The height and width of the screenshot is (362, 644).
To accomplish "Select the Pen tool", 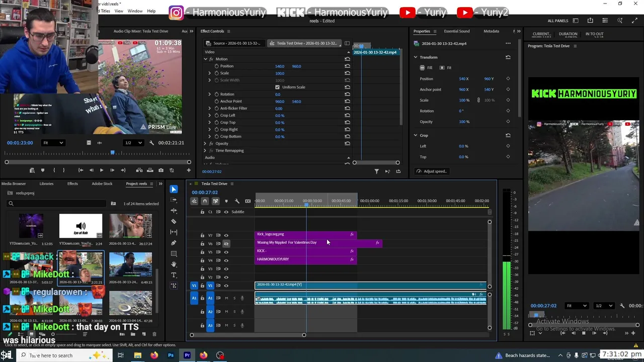I will tap(174, 243).
